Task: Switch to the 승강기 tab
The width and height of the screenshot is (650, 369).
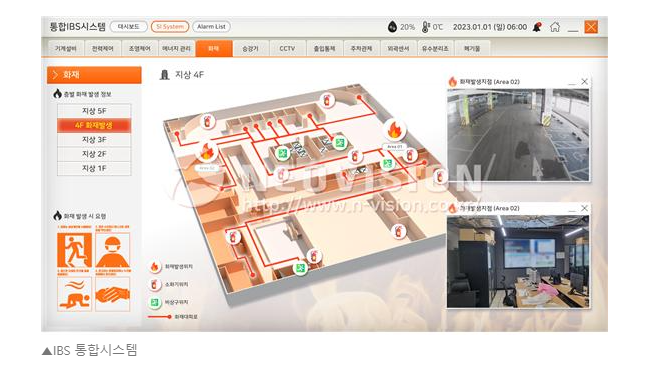Action: coord(250,49)
